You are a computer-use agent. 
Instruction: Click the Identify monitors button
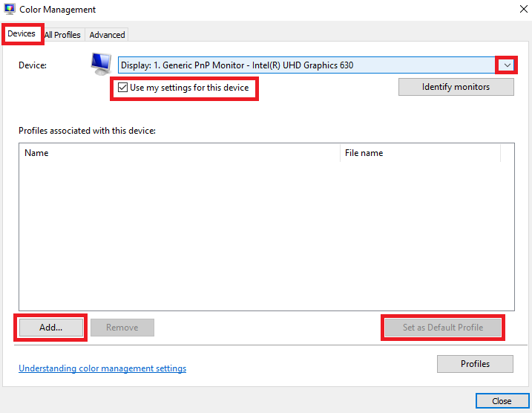(x=456, y=87)
